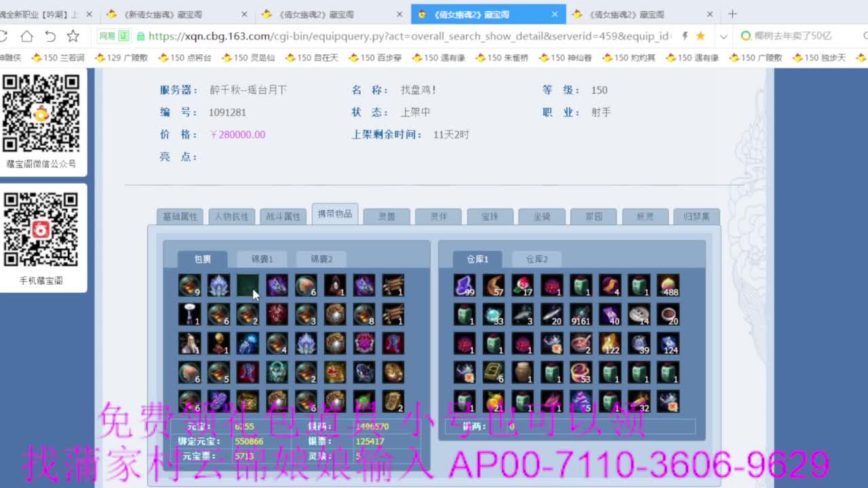868x488 pixels.
Task: Open the 150 自在天 bookmark
Action: point(312,58)
